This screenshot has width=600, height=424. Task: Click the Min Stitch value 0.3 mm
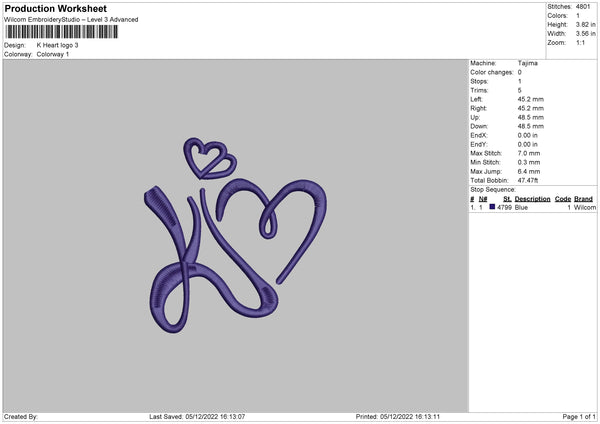(x=529, y=162)
